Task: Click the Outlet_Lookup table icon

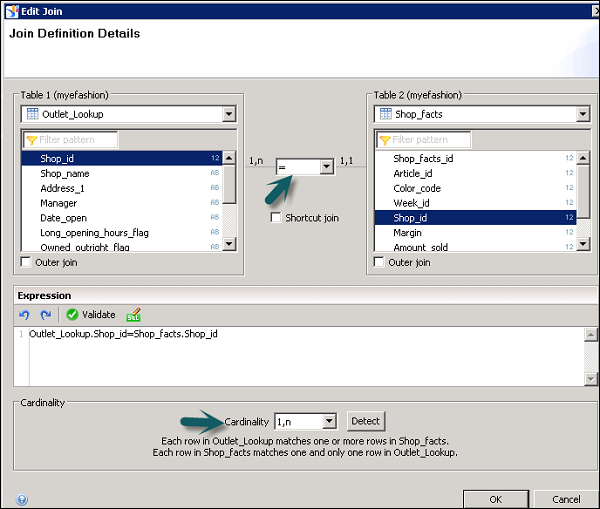Action: coord(32,115)
